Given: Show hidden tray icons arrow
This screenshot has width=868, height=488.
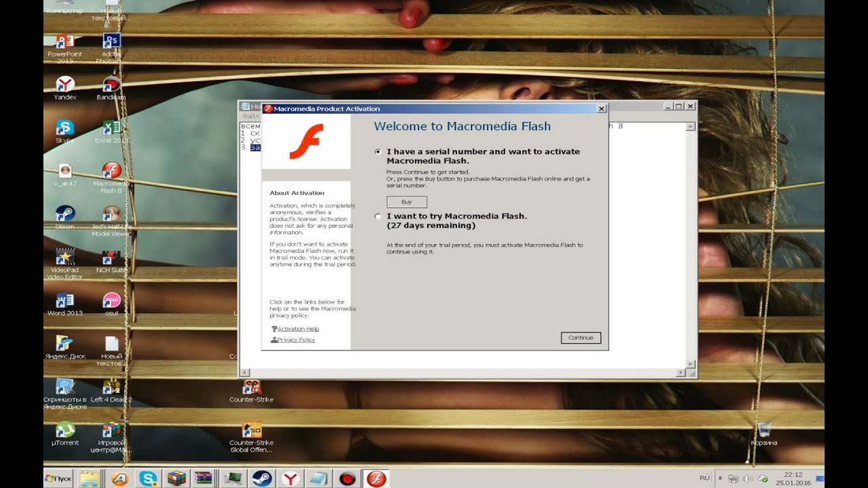Looking at the screenshot, I should pos(720,479).
